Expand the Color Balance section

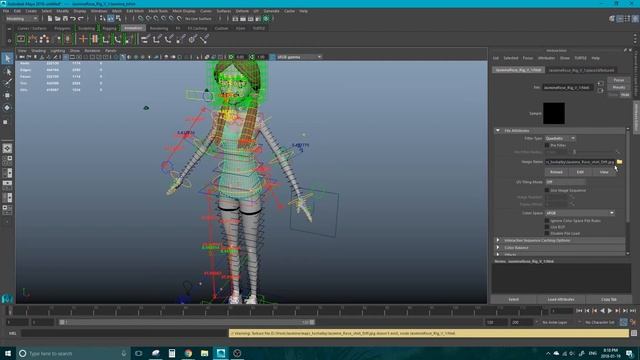pyautogui.click(x=498, y=247)
